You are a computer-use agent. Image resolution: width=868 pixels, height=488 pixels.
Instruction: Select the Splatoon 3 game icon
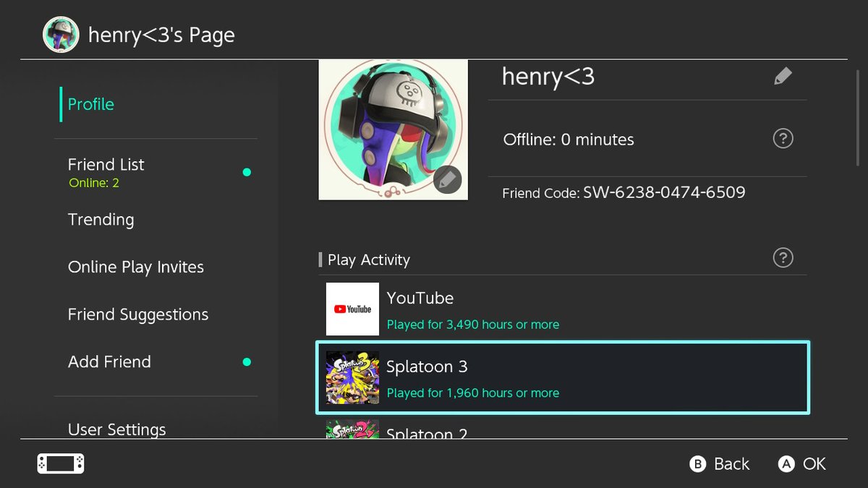352,377
